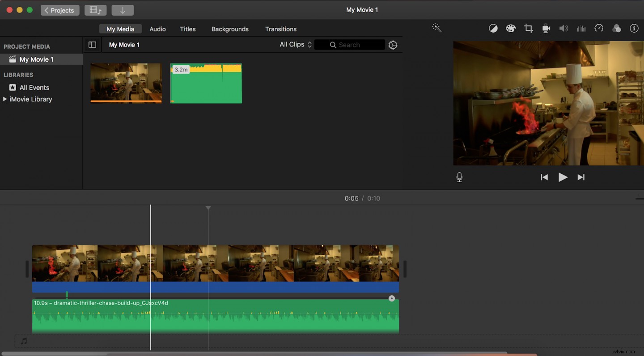Image resolution: width=644 pixels, height=356 pixels.
Task: Switch to the Audio tab
Action: click(157, 29)
